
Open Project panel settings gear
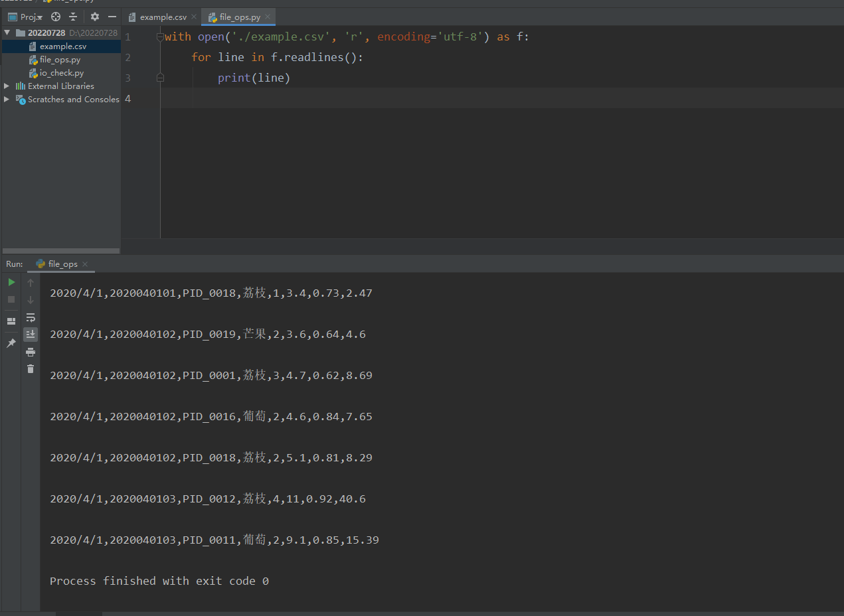(95, 17)
